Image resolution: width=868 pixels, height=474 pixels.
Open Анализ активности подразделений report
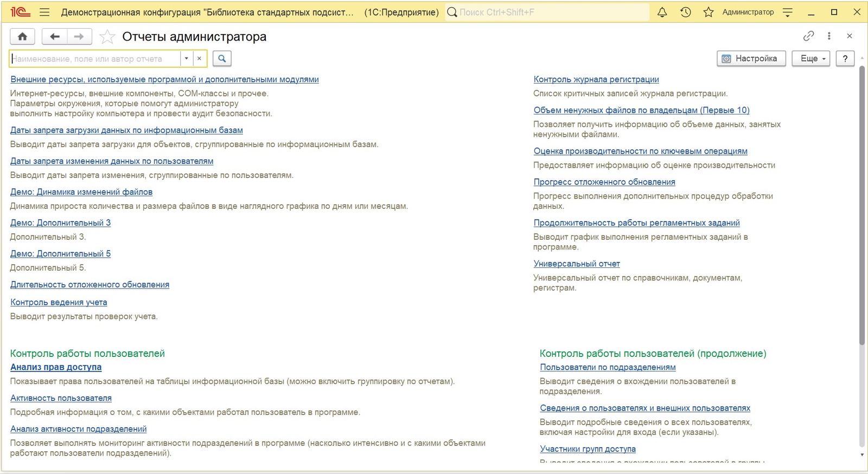[79, 429]
